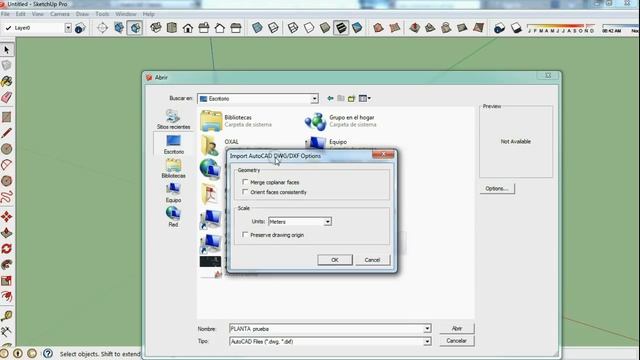Select the Scale tool
640x360 pixels.
pyautogui.click(x=7, y=281)
